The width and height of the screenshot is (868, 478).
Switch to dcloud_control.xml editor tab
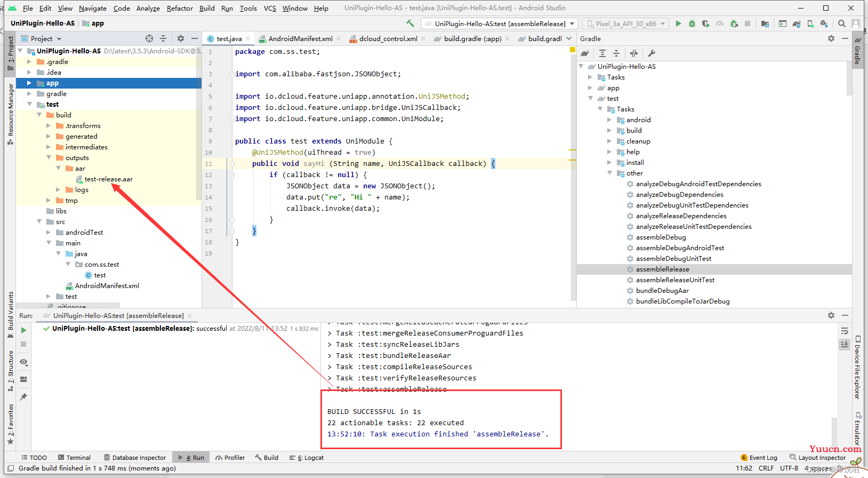[x=388, y=38]
